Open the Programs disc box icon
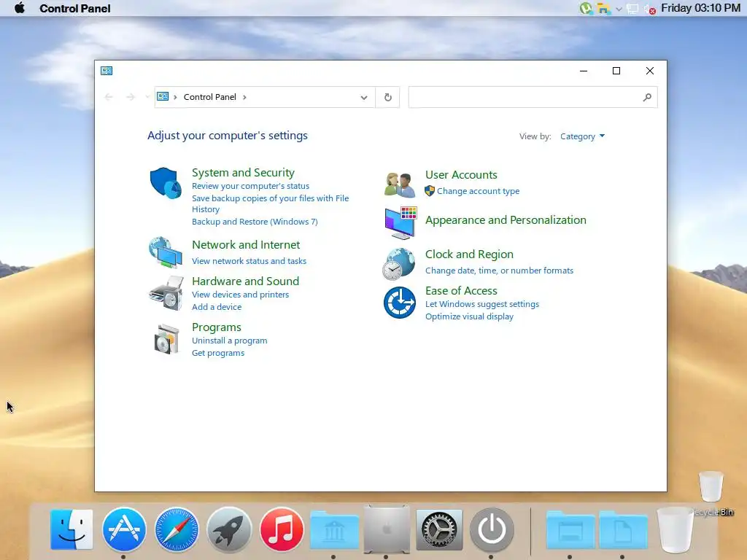This screenshot has width=747, height=560. pos(167,339)
